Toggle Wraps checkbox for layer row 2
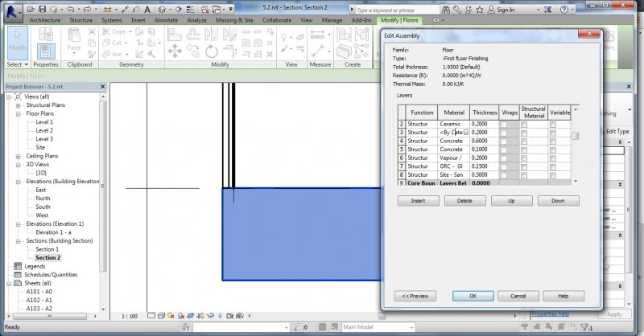Image resolution: width=644 pixels, height=336 pixels. coord(504,124)
